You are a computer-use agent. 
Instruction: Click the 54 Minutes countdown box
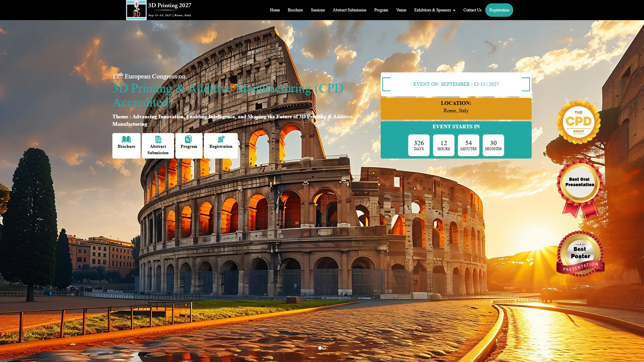[x=469, y=145]
